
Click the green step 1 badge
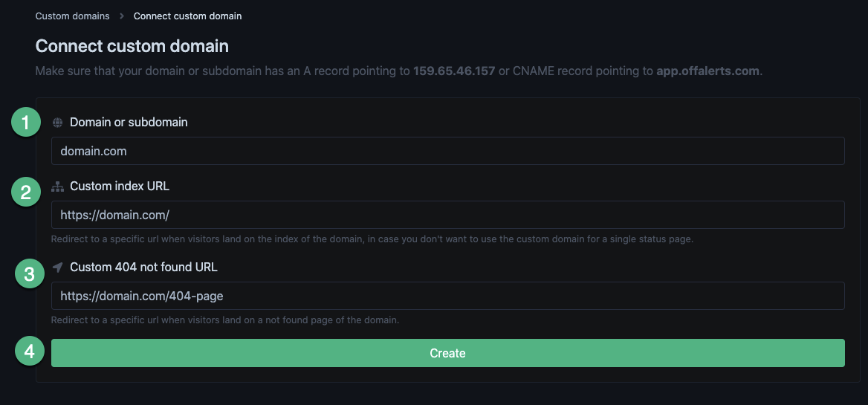[26, 122]
